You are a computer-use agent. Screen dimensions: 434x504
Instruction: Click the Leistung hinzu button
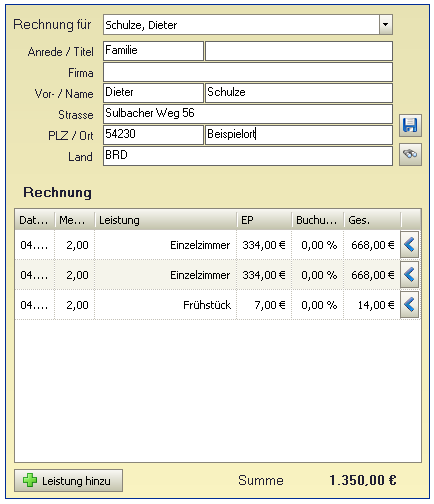pyautogui.click(x=68, y=480)
